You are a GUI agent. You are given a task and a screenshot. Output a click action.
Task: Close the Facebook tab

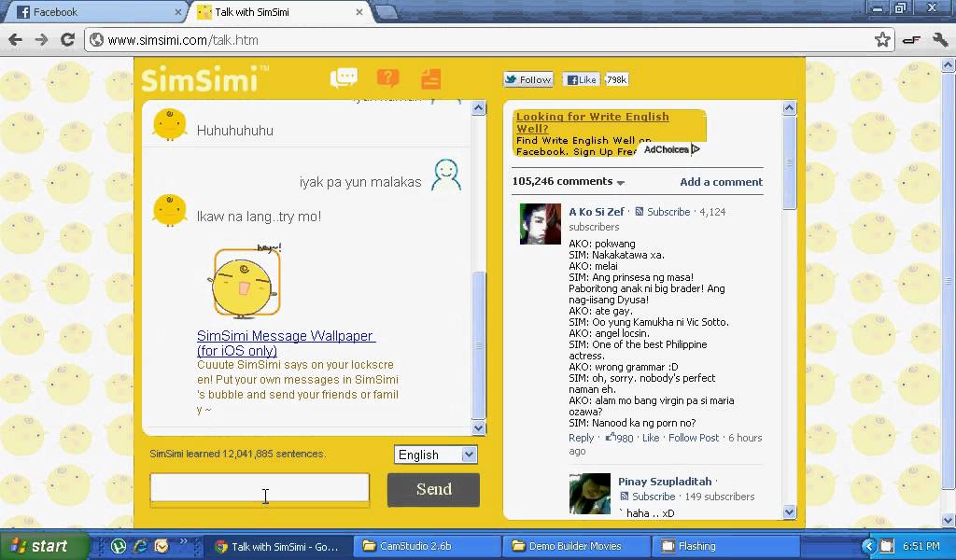click(178, 12)
